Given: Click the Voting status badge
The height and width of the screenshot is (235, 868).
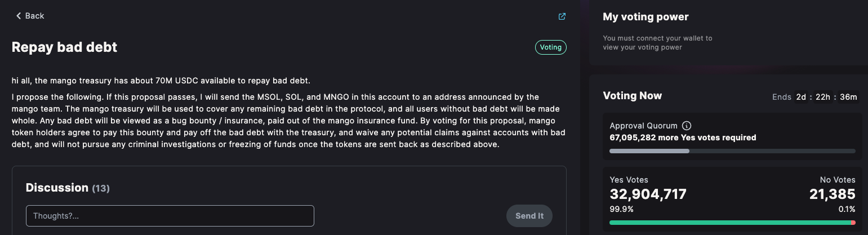Looking at the screenshot, I should pyautogui.click(x=550, y=47).
